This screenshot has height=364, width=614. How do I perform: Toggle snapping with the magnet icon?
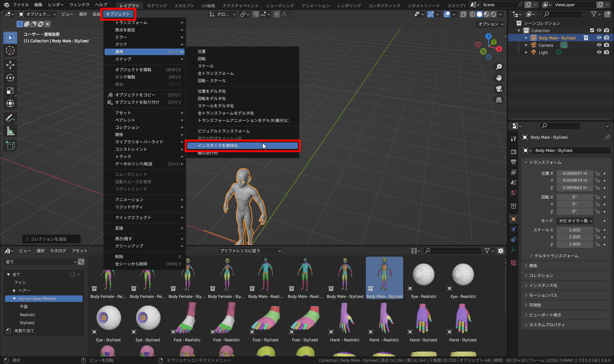(x=256, y=14)
